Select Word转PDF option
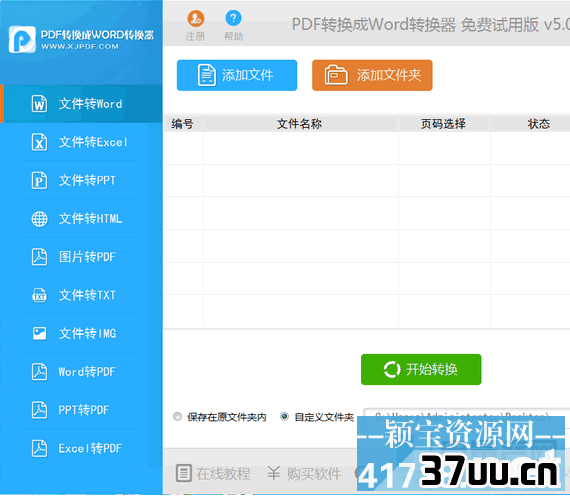 [81, 372]
